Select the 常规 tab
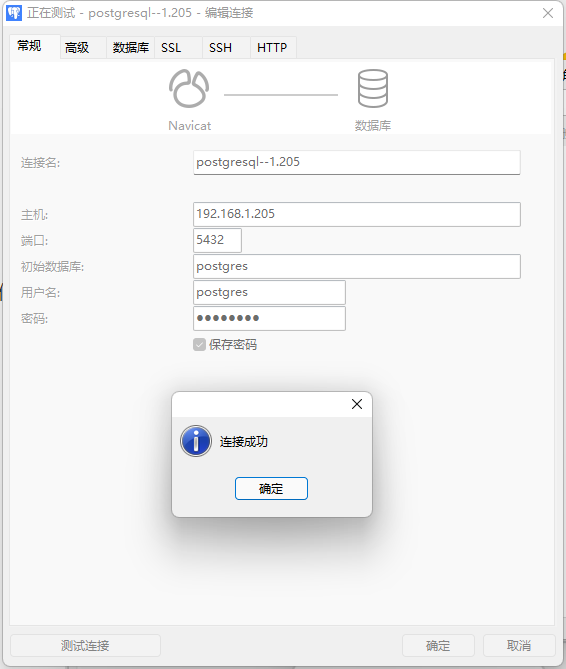Viewport: 566px width, 669px height. (29, 46)
